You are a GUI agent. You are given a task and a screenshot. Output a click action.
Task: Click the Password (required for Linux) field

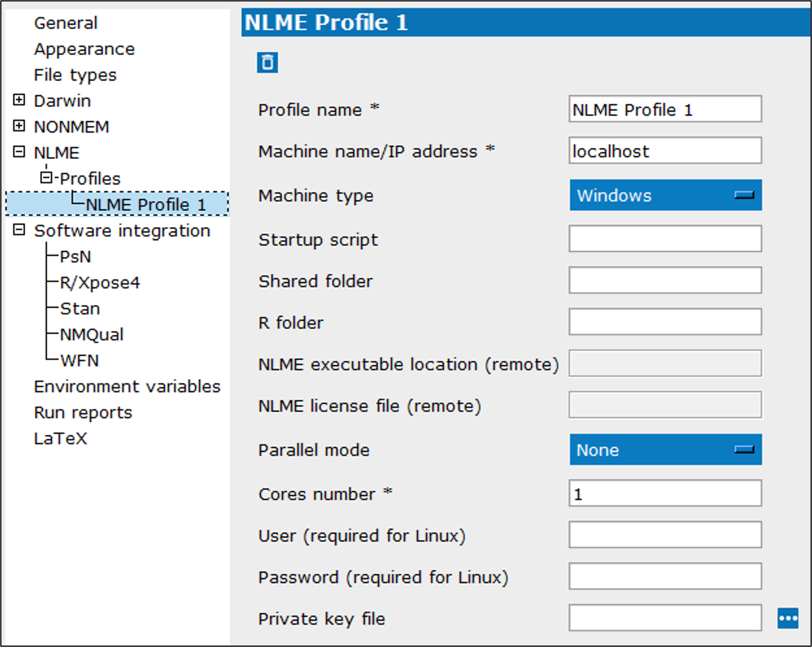click(x=665, y=576)
